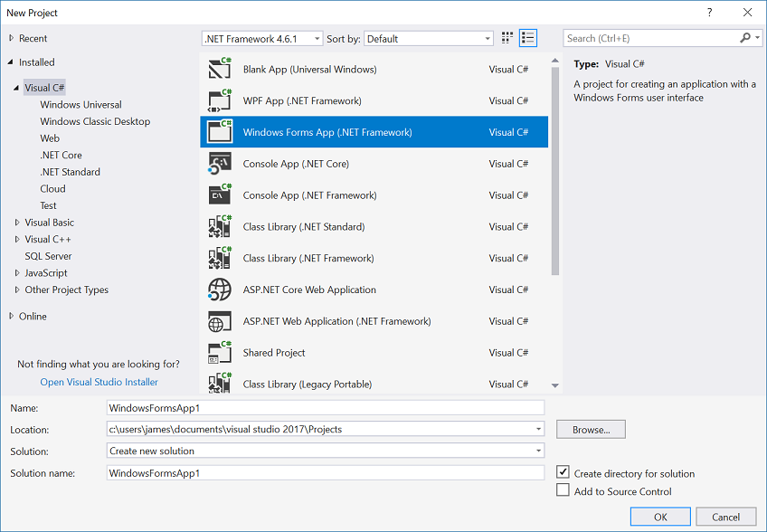
Task: Click the WPF App template icon
Action: (x=220, y=100)
